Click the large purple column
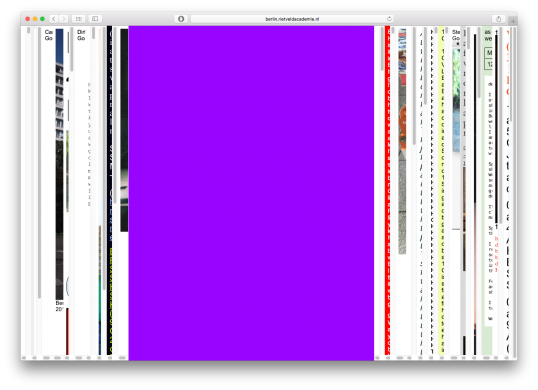The height and width of the screenshot is (390, 538). (251, 193)
